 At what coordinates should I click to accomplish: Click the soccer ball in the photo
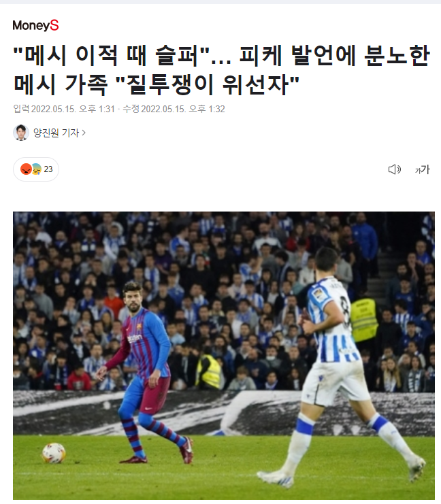click(x=54, y=453)
